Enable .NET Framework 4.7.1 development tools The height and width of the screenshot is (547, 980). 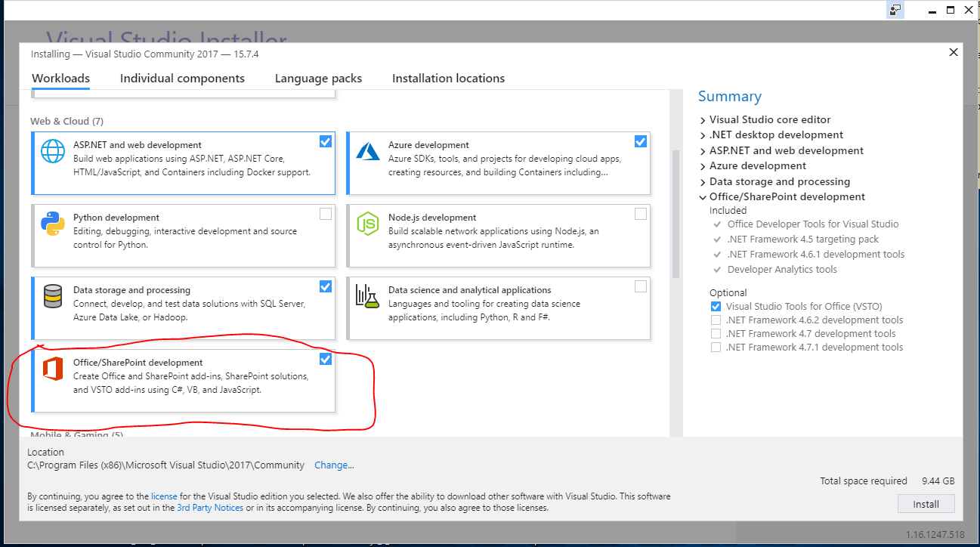pyautogui.click(x=716, y=348)
